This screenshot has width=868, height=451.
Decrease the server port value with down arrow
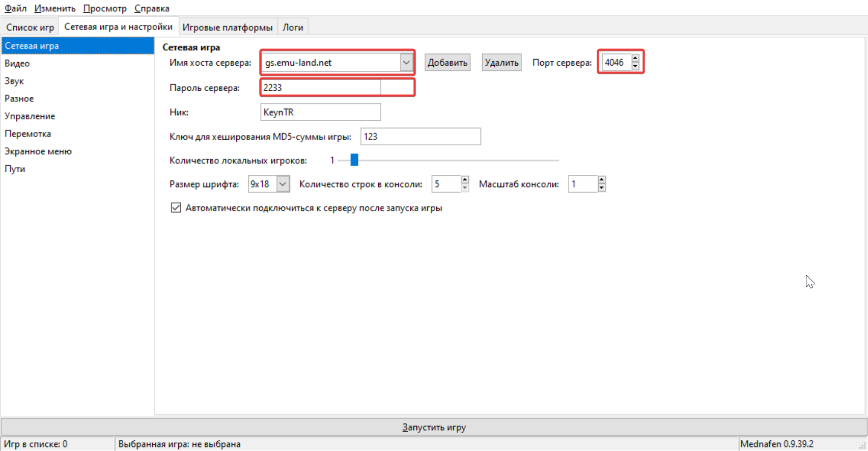tap(635, 66)
